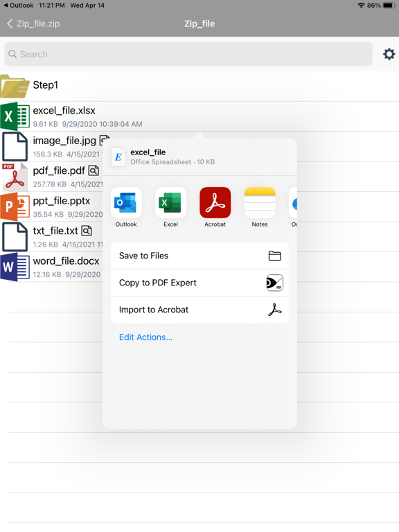Tap excel_file size and date text

87,124
